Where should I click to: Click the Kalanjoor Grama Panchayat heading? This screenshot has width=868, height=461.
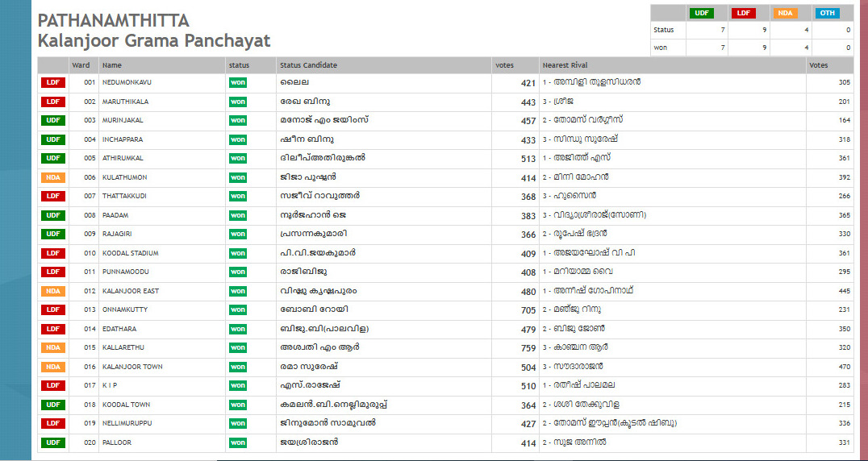tap(154, 41)
